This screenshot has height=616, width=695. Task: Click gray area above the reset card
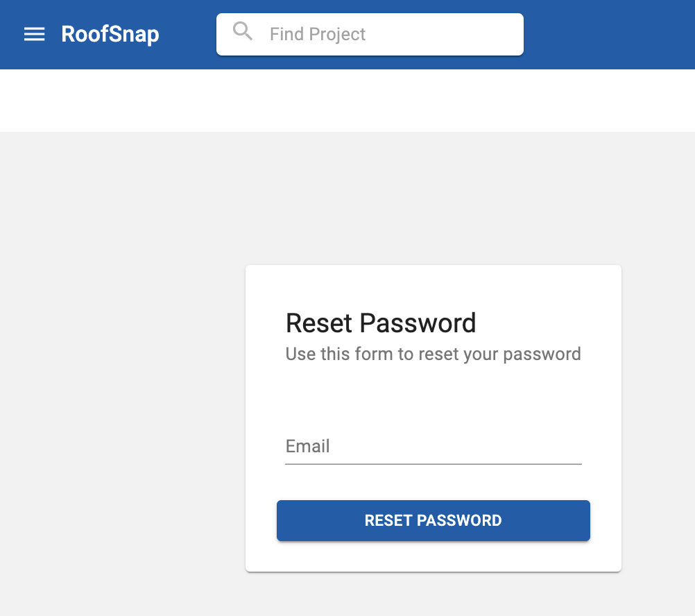click(x=433, y=198)
